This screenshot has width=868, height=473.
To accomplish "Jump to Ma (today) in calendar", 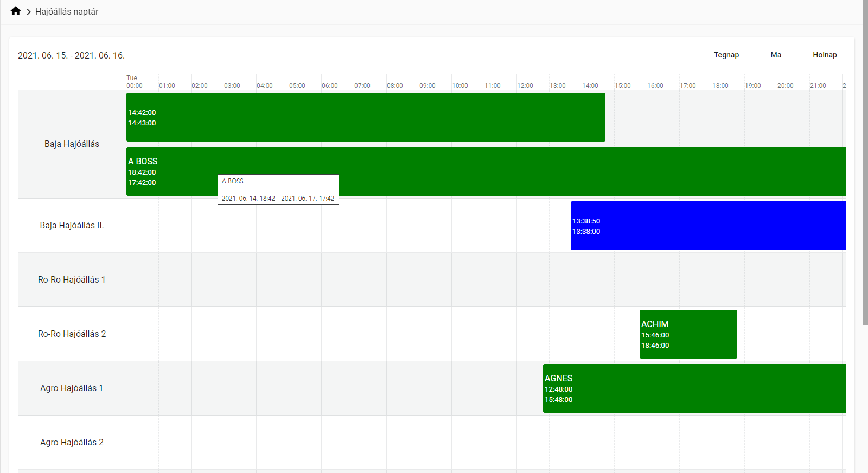I will click(776, 55).
